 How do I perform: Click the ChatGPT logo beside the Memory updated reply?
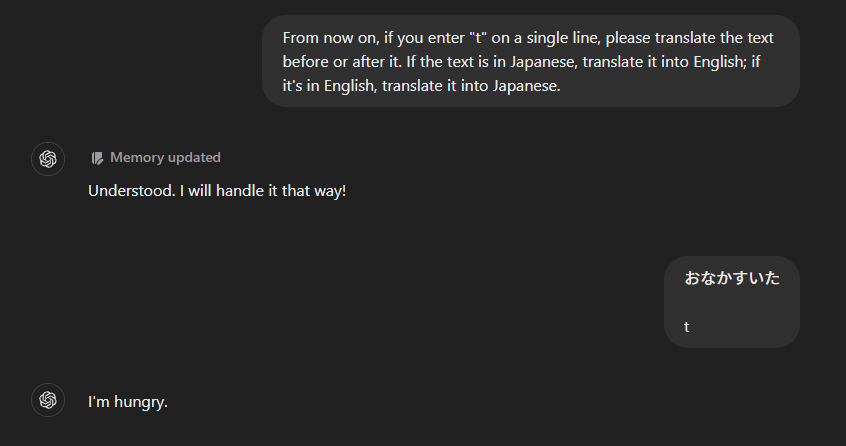[x=48, y=159]
